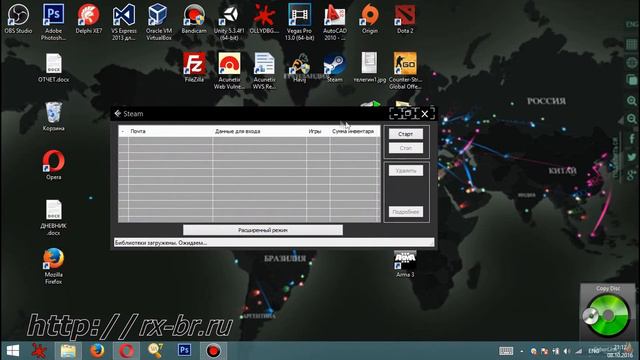Click the OLLYDBG desktop icon
This screenshot has height=360, width=640.
point(264,18)
